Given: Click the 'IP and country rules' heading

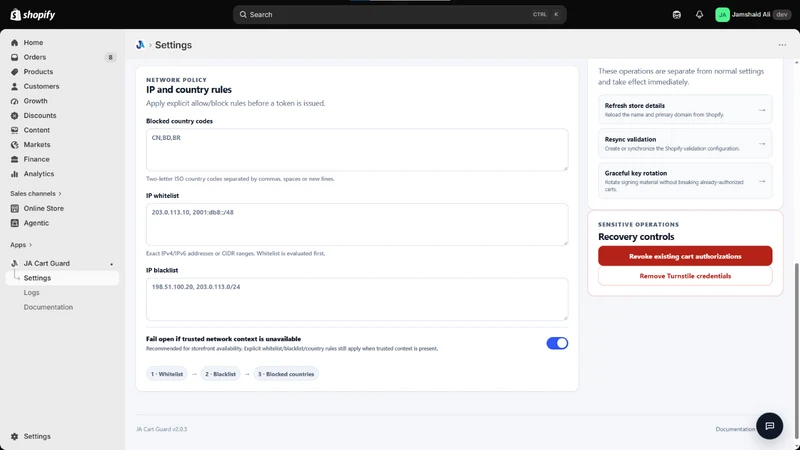Looking at the screenshot, I should coord(189,90).
